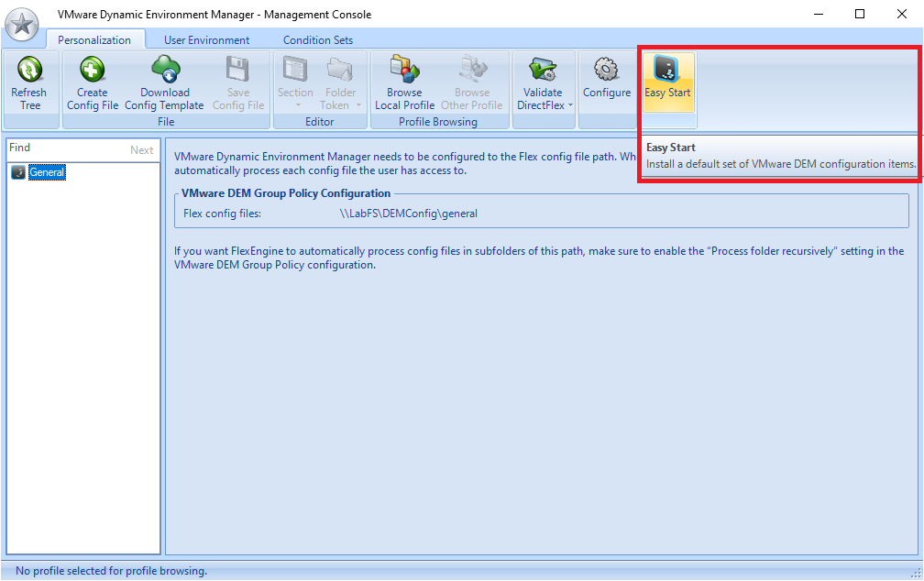Select the Personalization tab
The width and height of the screenshot is (924, 581).
click(x=94, y=40)
